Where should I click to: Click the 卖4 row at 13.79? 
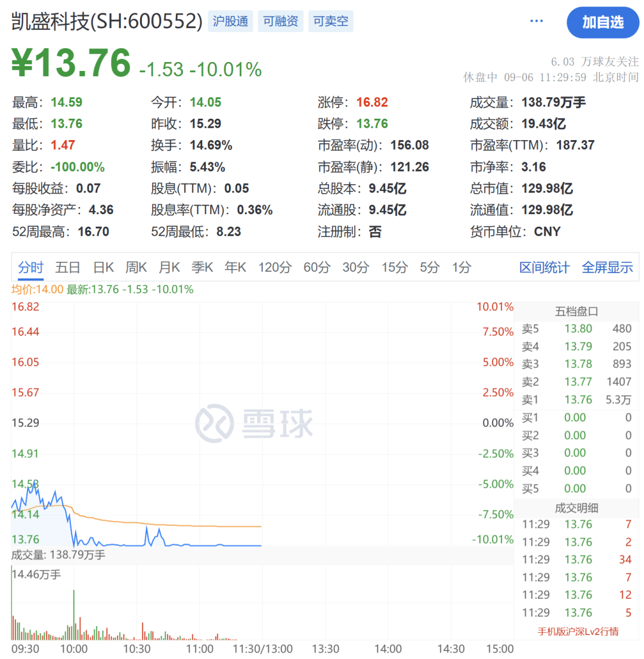(577, 346)
